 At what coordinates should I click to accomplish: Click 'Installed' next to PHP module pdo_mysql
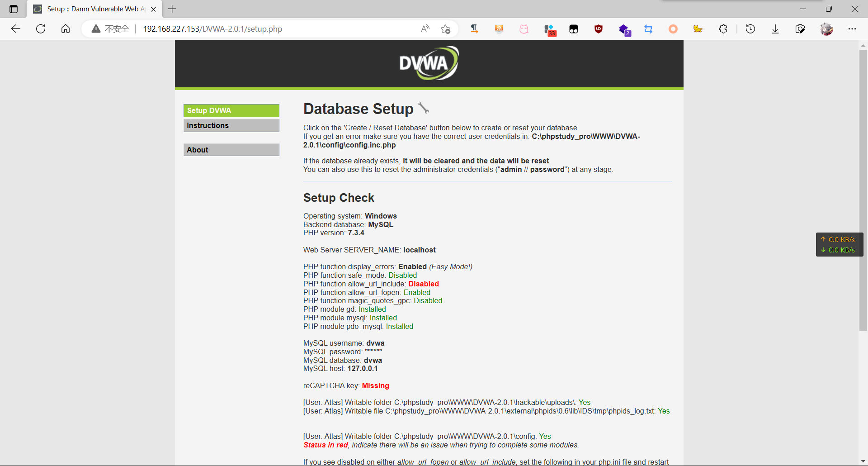pos(400,327)
